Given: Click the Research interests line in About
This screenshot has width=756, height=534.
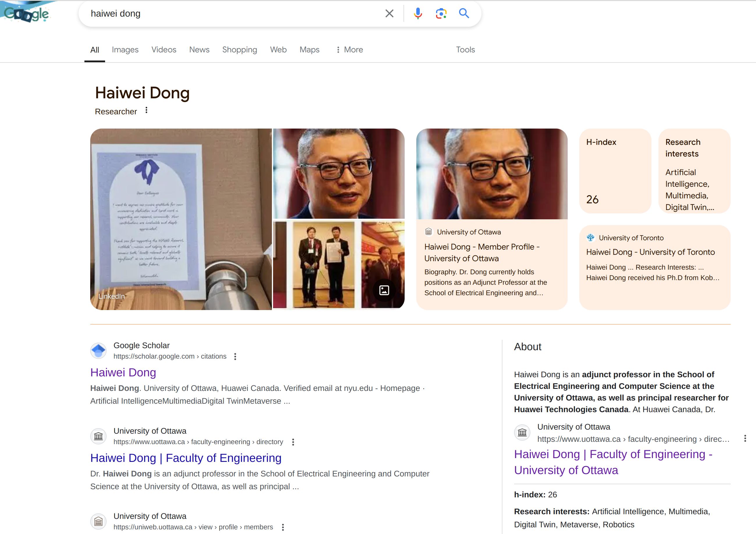Looking at the screenshot, I should point(612,518).
